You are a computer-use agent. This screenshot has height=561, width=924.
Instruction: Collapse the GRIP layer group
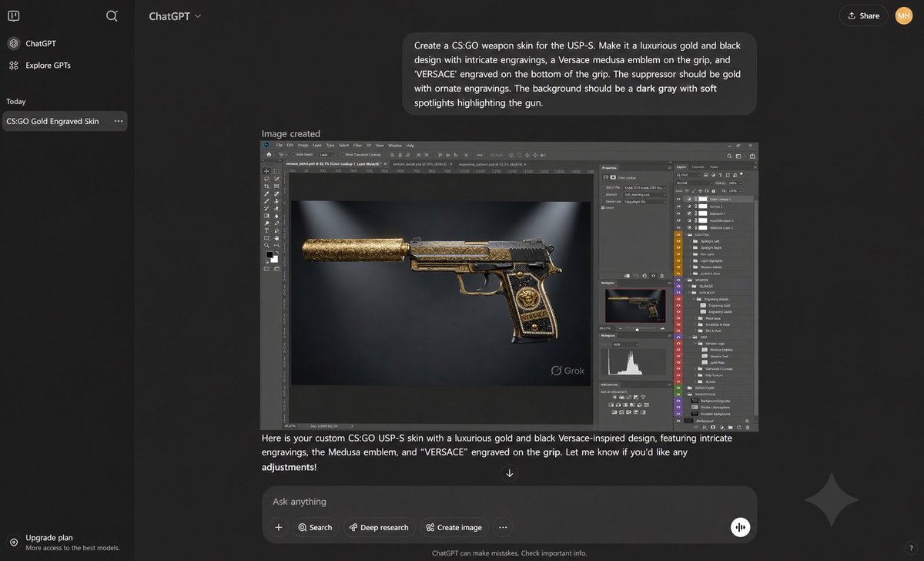(690, 338)
